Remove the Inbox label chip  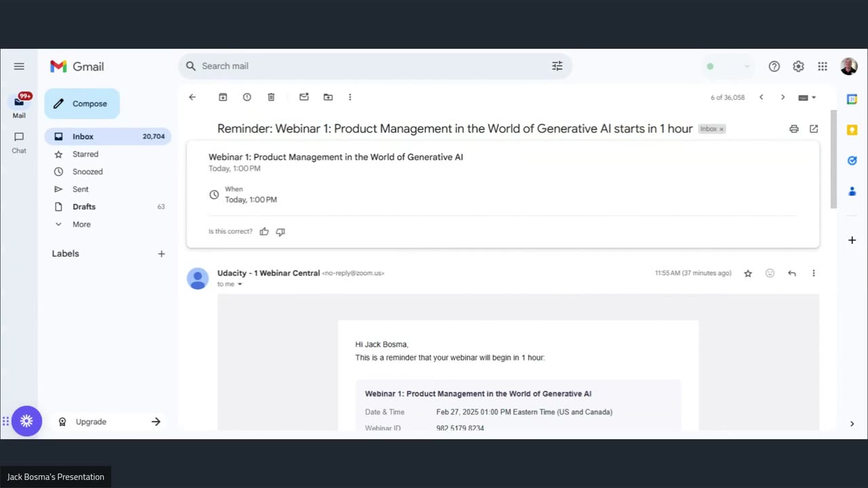[x=722, y=129]
